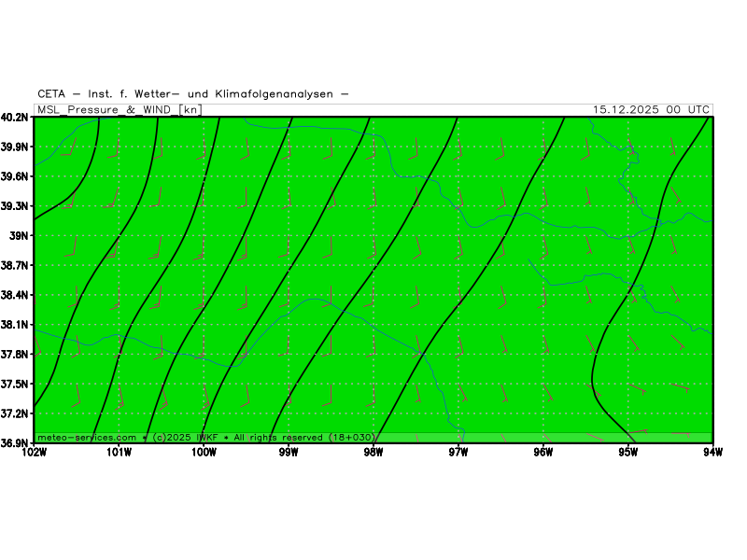Screen dimensions: 747x560
Task: Click the 37.2N latitude tick label
Action: 15,413
